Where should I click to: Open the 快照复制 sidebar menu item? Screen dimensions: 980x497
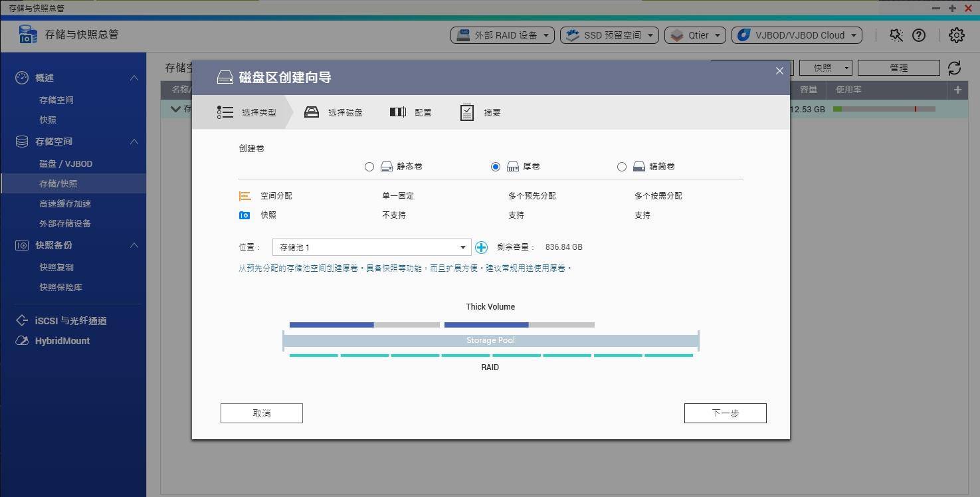[56, 267]
